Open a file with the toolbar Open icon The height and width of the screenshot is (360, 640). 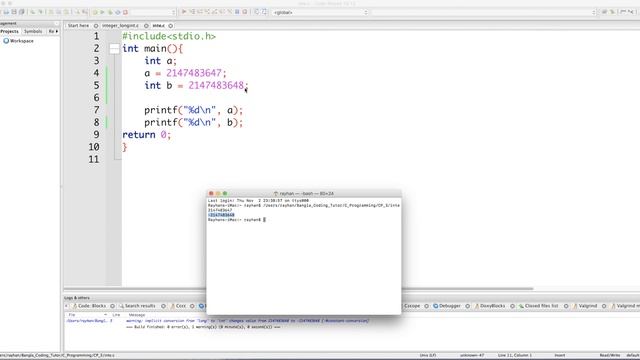tap(7, 12)
